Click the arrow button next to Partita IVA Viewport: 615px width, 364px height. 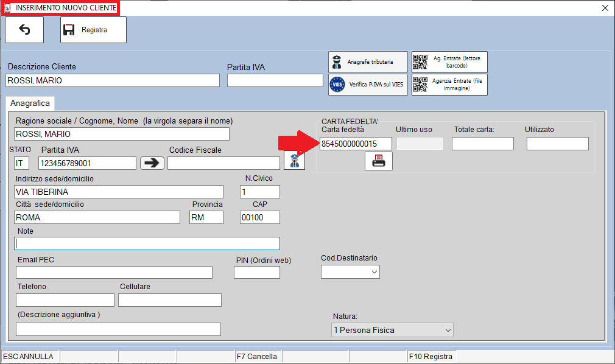pos(152,163)
